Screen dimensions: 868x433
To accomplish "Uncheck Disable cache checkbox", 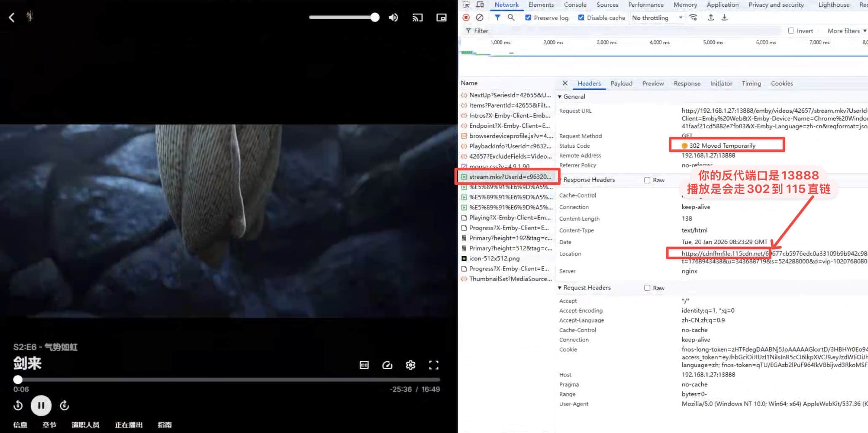I will pos(581,18).
